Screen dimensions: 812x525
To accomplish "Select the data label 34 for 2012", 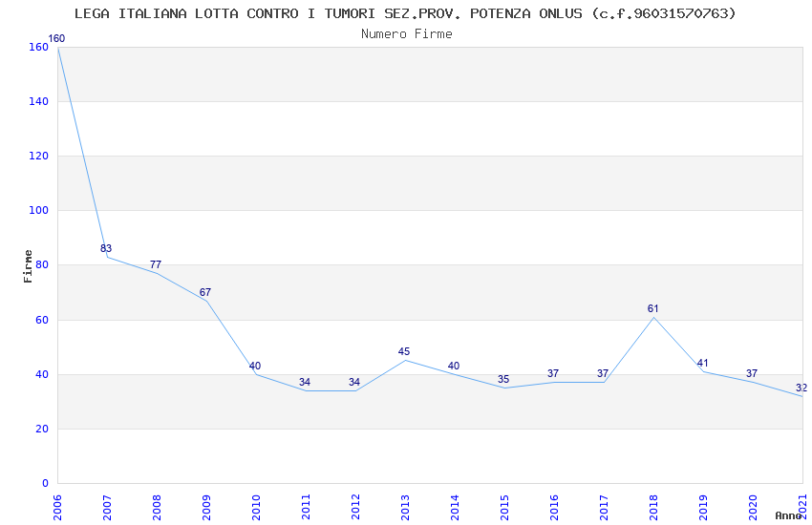I will (354, 382).
